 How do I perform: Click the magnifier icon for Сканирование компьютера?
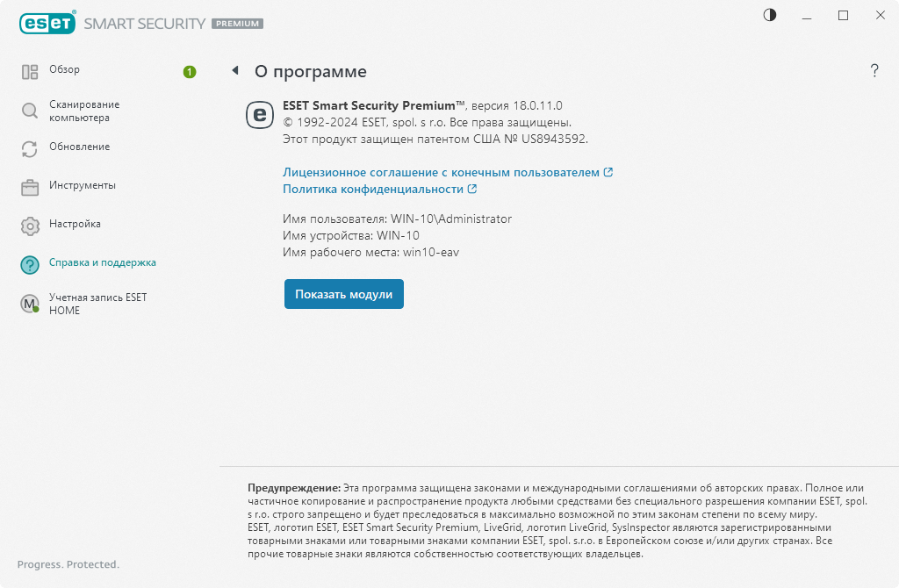click(30, 108)
